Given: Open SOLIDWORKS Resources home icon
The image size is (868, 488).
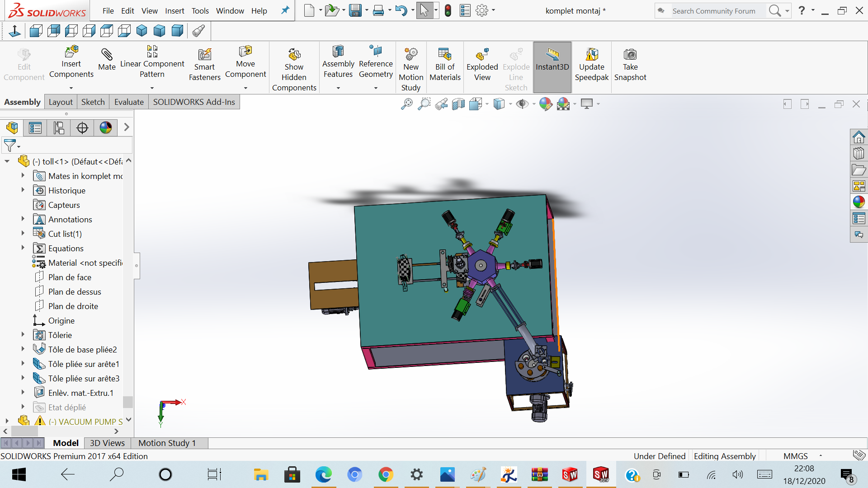Looking at the screenshot, I should [x=859, y=136].
